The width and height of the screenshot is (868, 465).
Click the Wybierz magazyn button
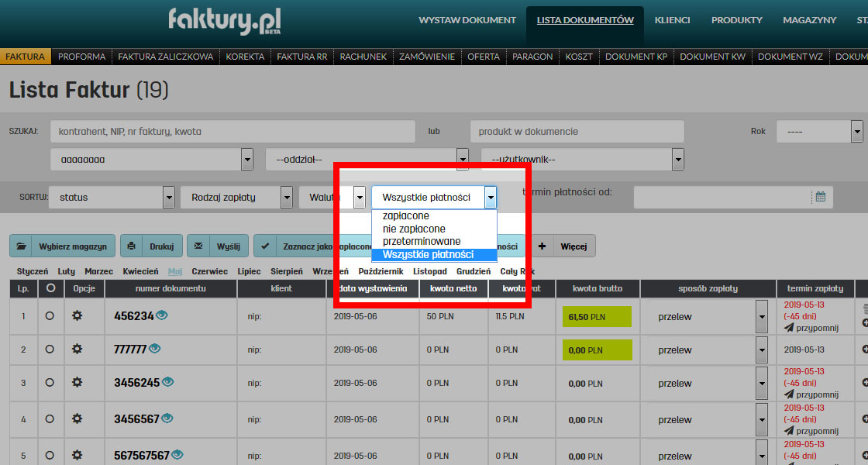[63, 246]
